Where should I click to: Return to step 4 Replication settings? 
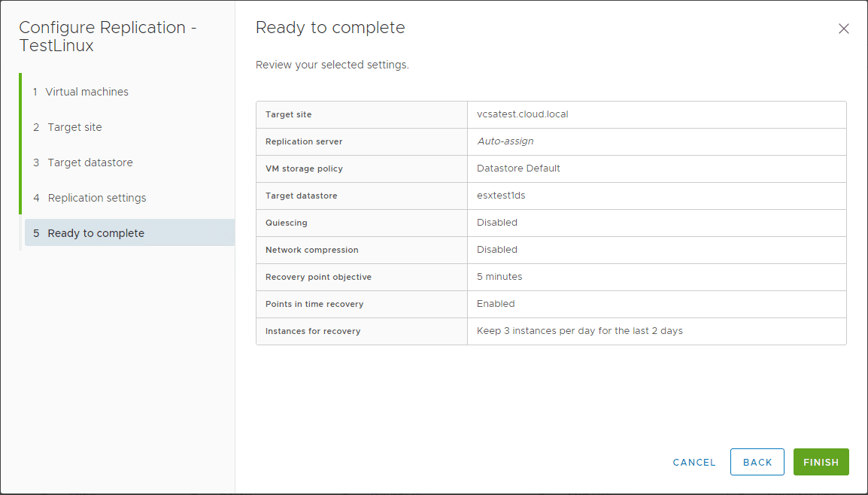(x=96, y=198)
